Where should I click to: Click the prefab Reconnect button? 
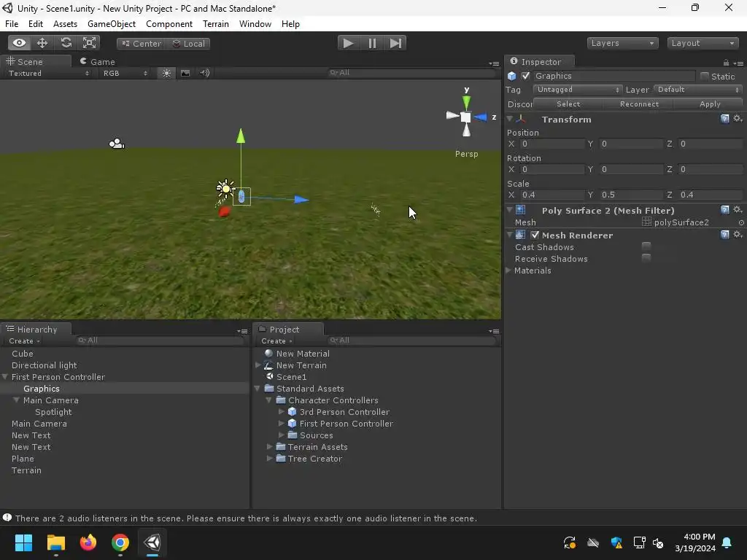639,104
